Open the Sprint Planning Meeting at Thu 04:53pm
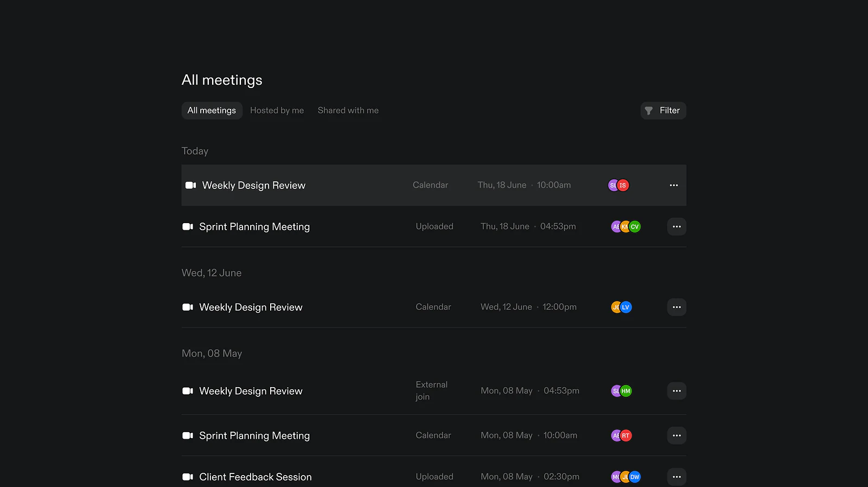This screenshot has height=487, width=868. [254, 226]
